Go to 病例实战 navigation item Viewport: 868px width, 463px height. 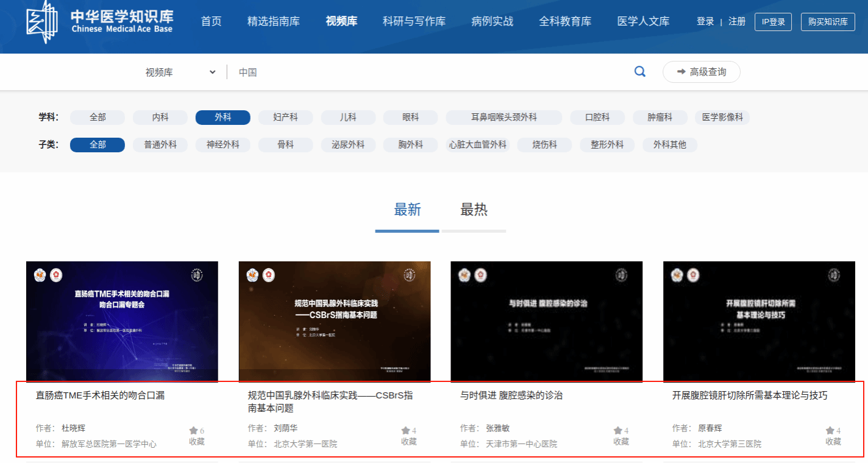coord(492,21)
